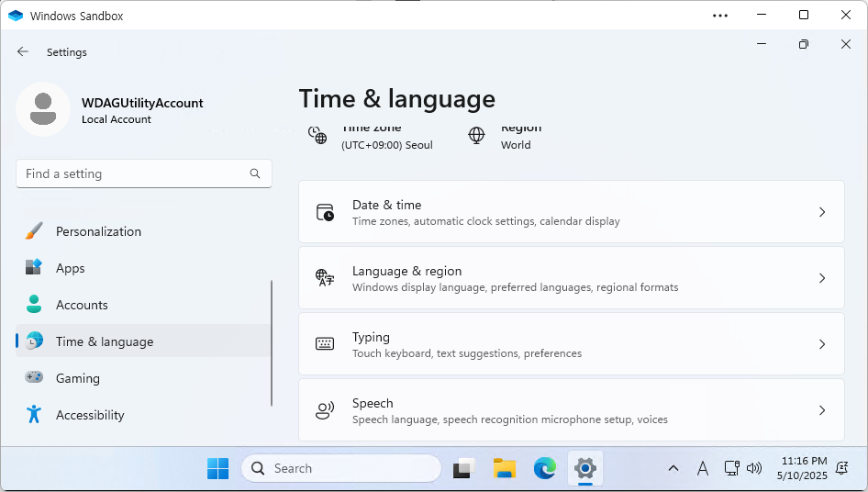Click 'Speech language, speech recognition' description
Image resolution: width=868 pixels, height=492 pixels.
pos(510,419)
